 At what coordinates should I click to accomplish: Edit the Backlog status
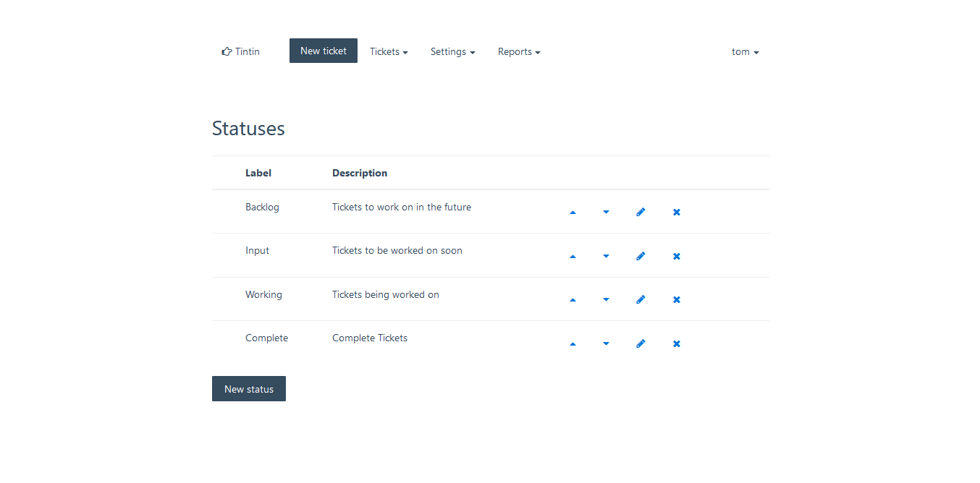pyautogui.click(x=641, y=213)
